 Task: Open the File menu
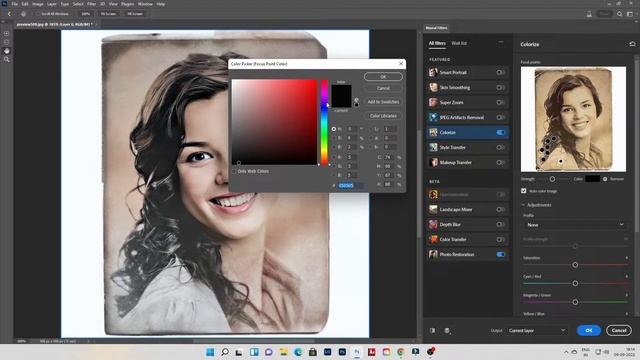(x=15, y=4)
